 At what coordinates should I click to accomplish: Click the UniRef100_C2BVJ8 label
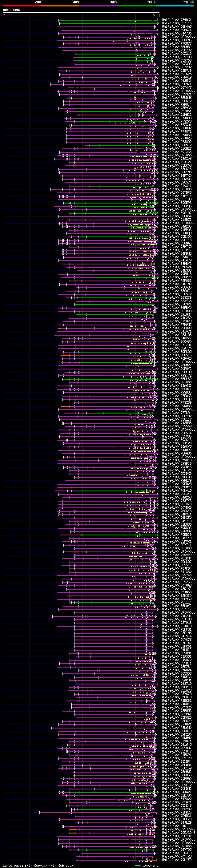coord(177,71)
